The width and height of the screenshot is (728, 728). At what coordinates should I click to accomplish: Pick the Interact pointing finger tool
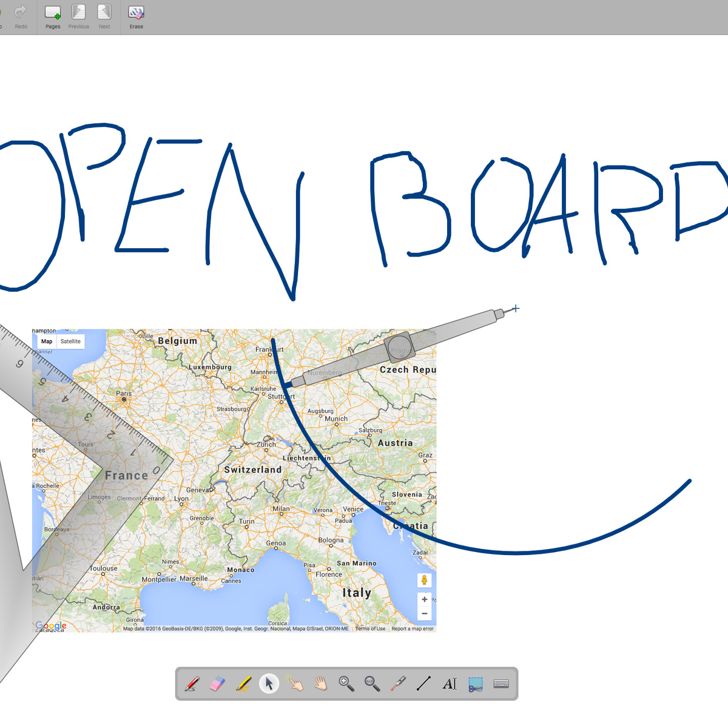coord(295,684)
